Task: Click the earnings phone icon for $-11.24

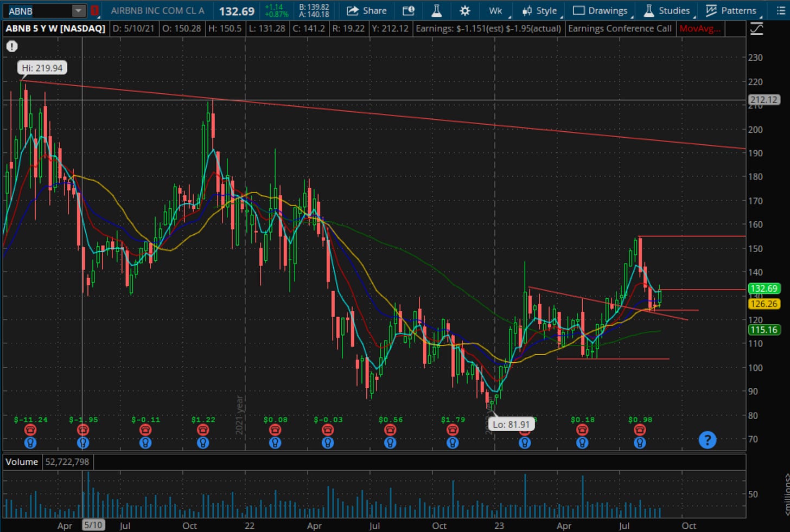Action: click(x=30, y=430)
